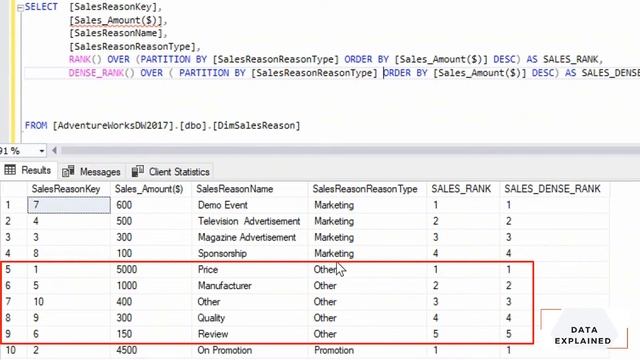Click the FROM keyword in the query
The image size is (640, 360).
click(x=36, y=125)
